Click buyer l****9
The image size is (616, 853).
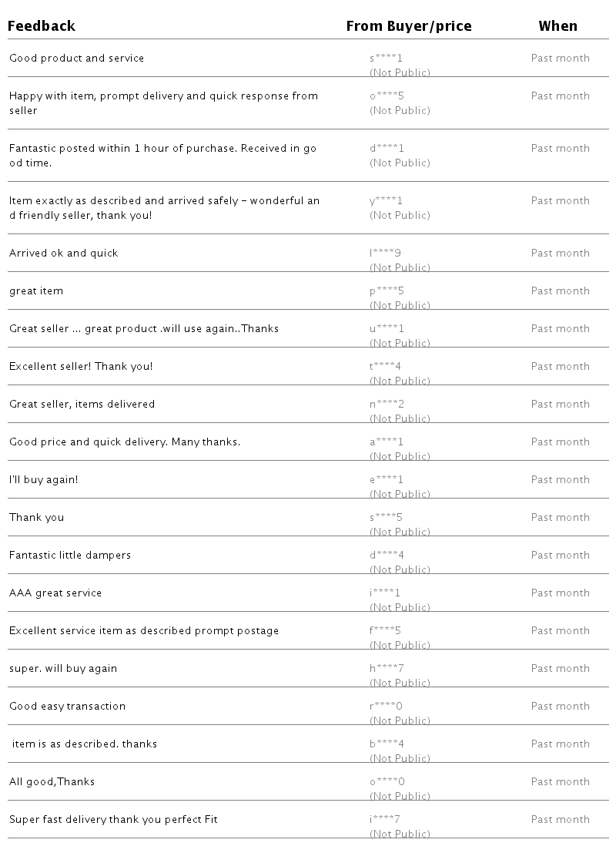(385, 253)
